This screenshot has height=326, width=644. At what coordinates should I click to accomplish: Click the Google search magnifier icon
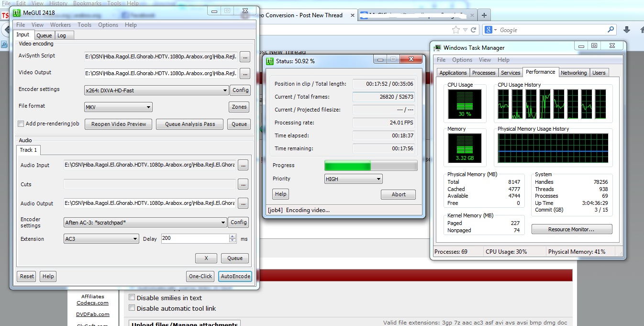click(611, 30)
